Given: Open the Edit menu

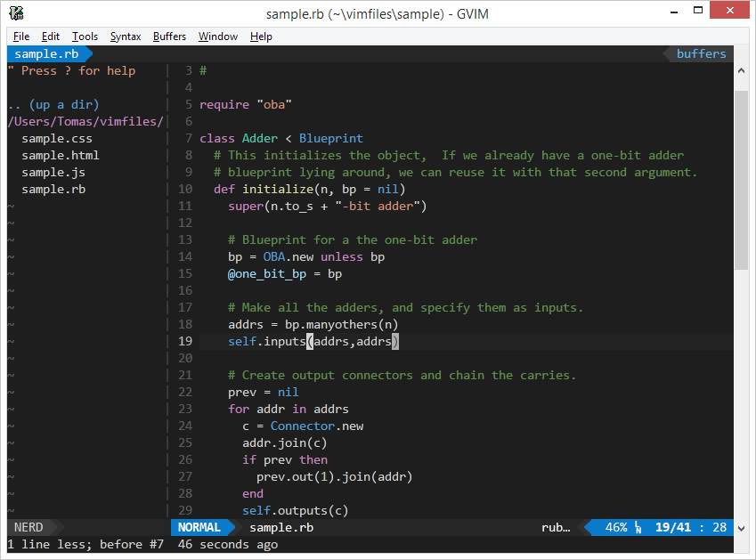Looking at the screenshot, I should tap(50, 37).
